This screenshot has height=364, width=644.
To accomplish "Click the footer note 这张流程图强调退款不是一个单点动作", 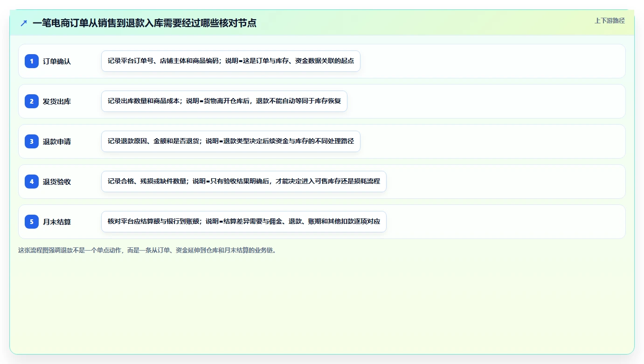I will 148,250.
